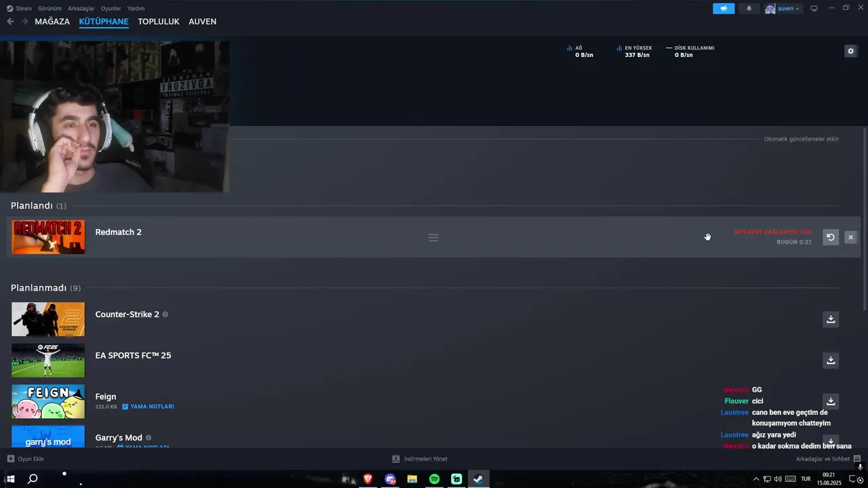Go forward with the navigation arrow
Viewport: 868px width, 488px height.
click(x=24, y=22)
